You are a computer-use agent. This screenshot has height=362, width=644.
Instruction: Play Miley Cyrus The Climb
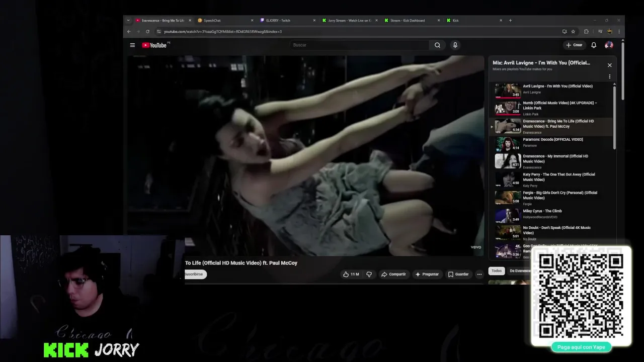click(x=551, y=216)
